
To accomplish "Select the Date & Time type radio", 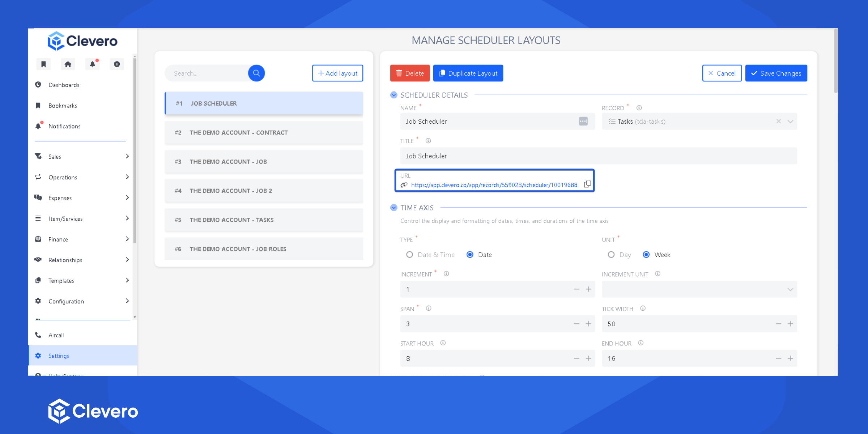I will tap(409, 255).
